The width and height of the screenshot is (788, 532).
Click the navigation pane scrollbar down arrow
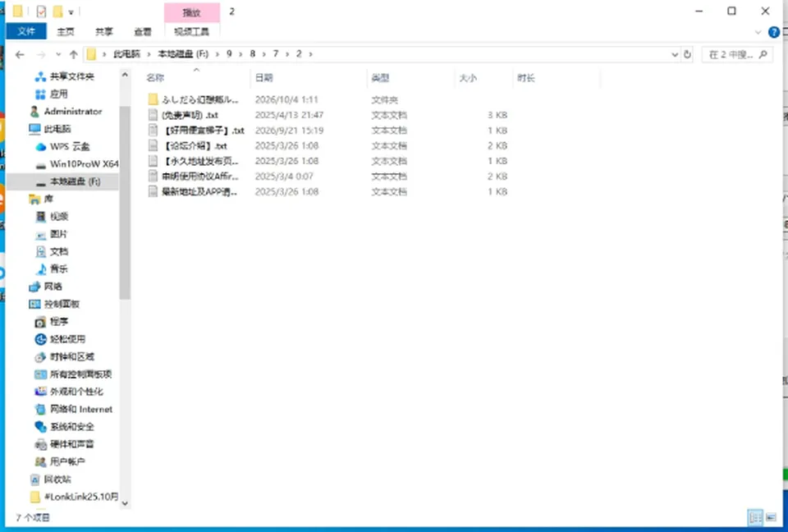point(125,502)
